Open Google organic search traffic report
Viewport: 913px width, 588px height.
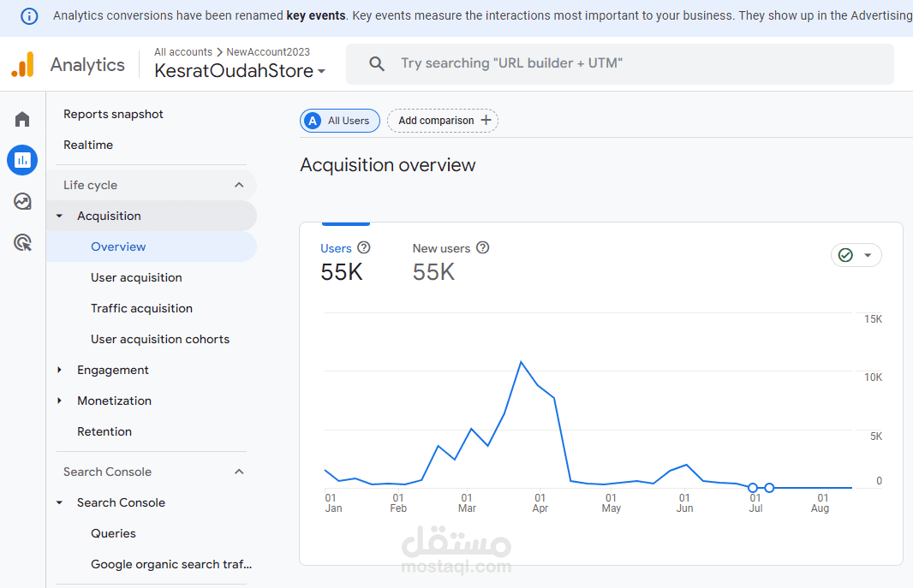tap(171, 564)
